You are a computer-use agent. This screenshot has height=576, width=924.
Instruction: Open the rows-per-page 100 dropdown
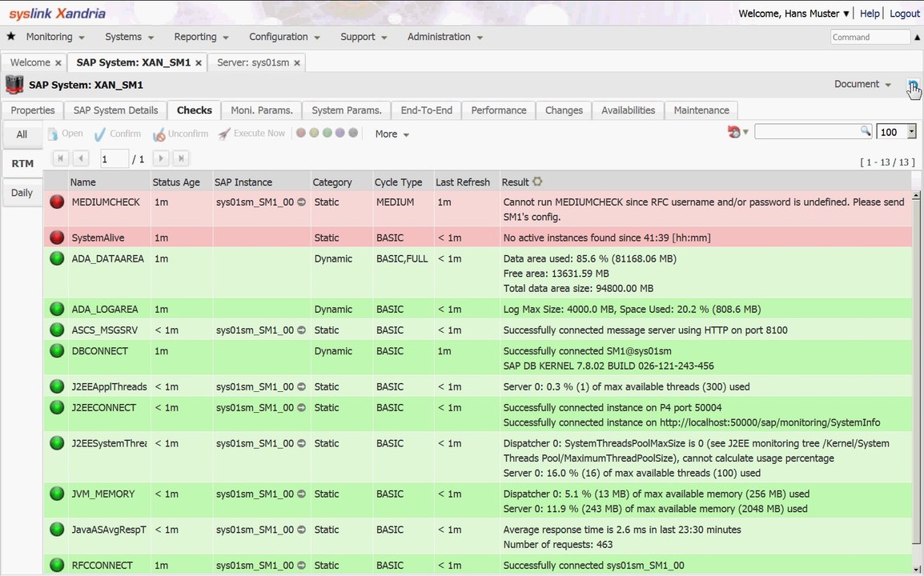912,131
